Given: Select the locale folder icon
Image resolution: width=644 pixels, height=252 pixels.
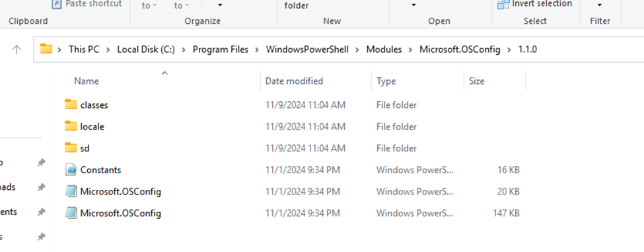Looking at the screenshot, I should click(71, 126).
